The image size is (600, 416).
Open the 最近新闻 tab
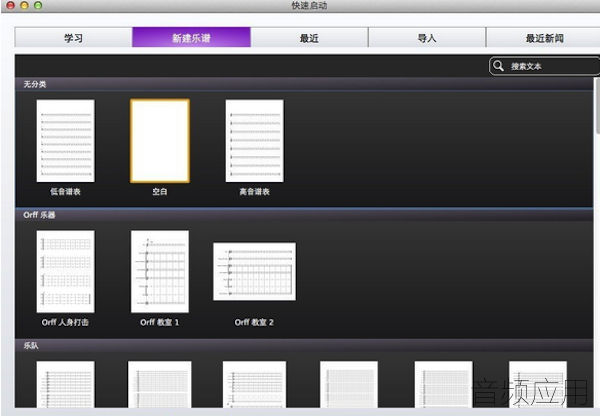pyautogui.click(x=543, y=38)
